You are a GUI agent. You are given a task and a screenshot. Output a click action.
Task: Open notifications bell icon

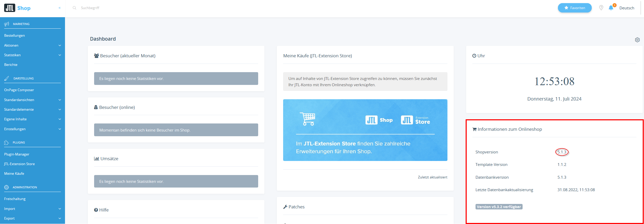point(611,8)
